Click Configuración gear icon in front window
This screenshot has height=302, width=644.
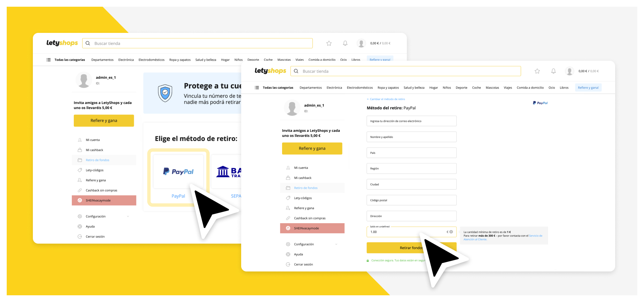click(x=288, y=244)
